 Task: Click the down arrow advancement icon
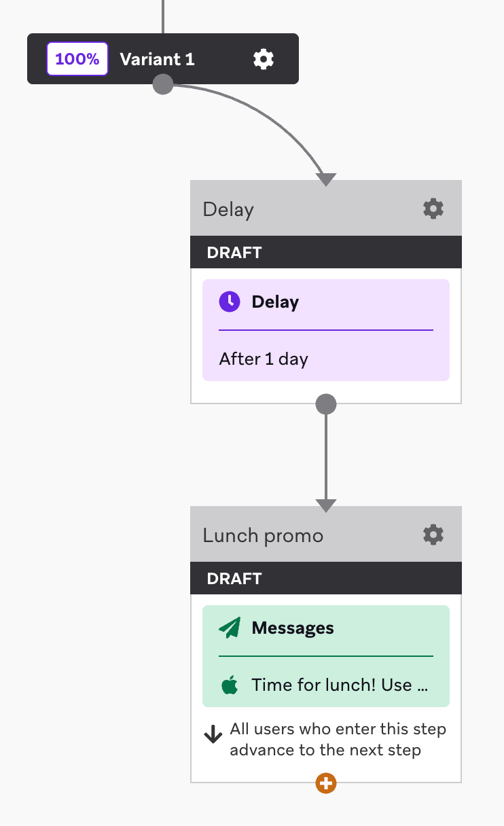point(213,734)
